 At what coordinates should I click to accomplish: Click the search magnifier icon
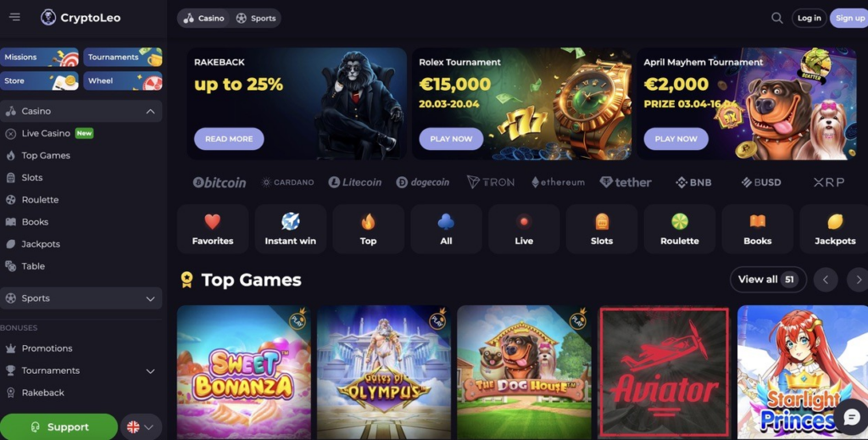point(777,19)
